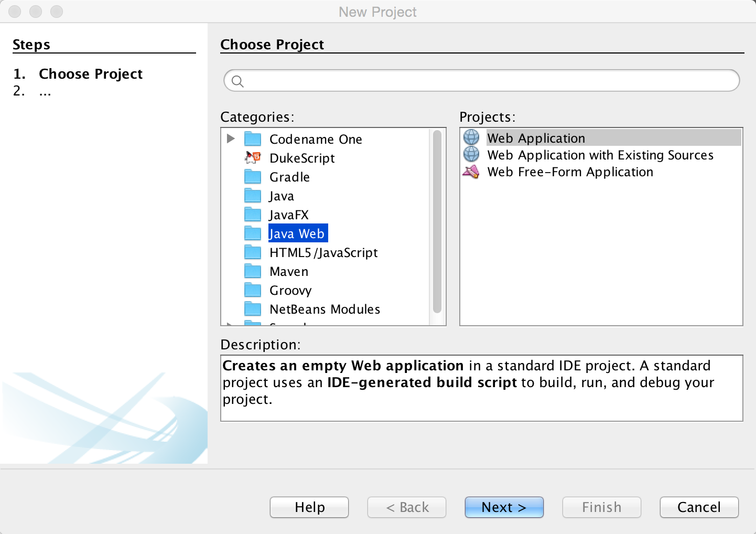Collapse the Codename One disclosure triangle

tap(231, 138)
